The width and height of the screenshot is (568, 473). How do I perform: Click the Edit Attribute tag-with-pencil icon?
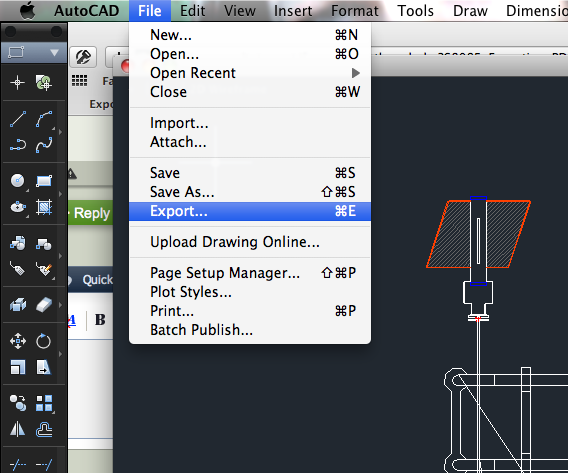tap(44, 269)
